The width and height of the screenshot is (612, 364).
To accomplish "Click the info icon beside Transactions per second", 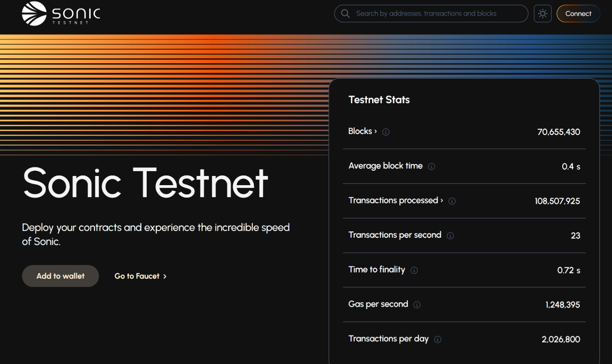I will [x=450, y=236].
